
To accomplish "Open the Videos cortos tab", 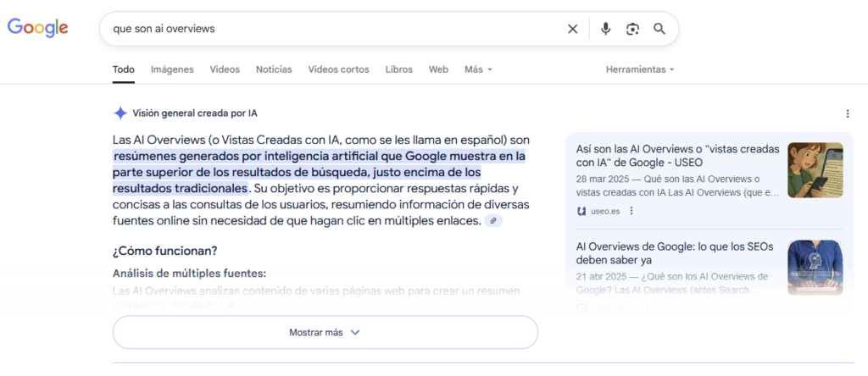I will 339,69.
